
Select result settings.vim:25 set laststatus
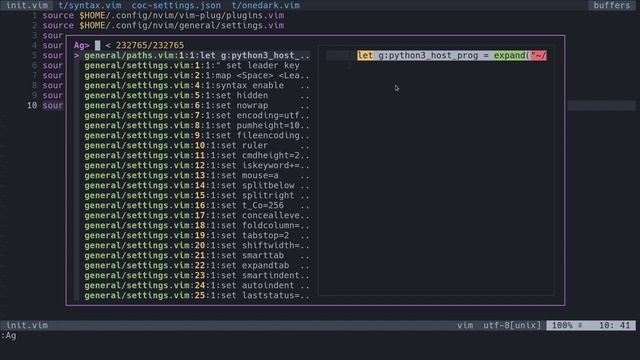pos(197,296)
